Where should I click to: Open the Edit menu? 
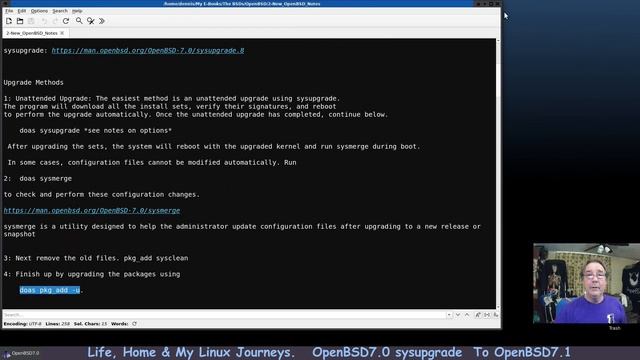click(22, 11)
